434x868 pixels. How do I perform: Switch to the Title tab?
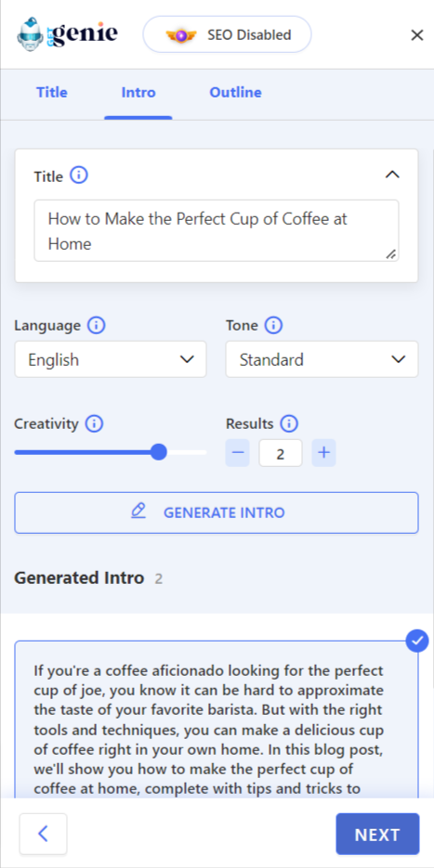[x=52, y=93]
